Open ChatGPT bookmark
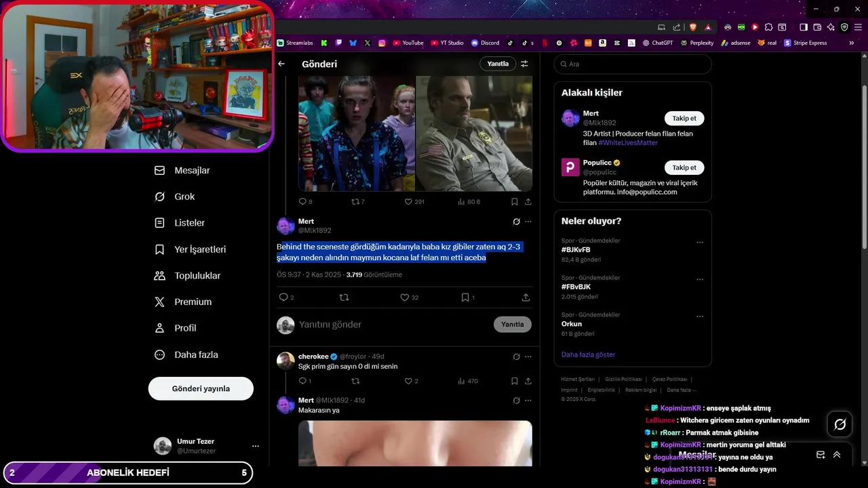 tap(657, 43)
